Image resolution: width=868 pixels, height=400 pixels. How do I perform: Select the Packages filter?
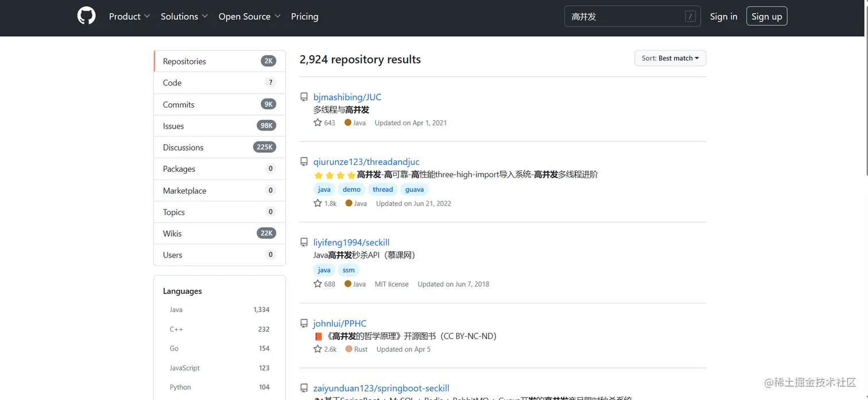tap(220, 169)
